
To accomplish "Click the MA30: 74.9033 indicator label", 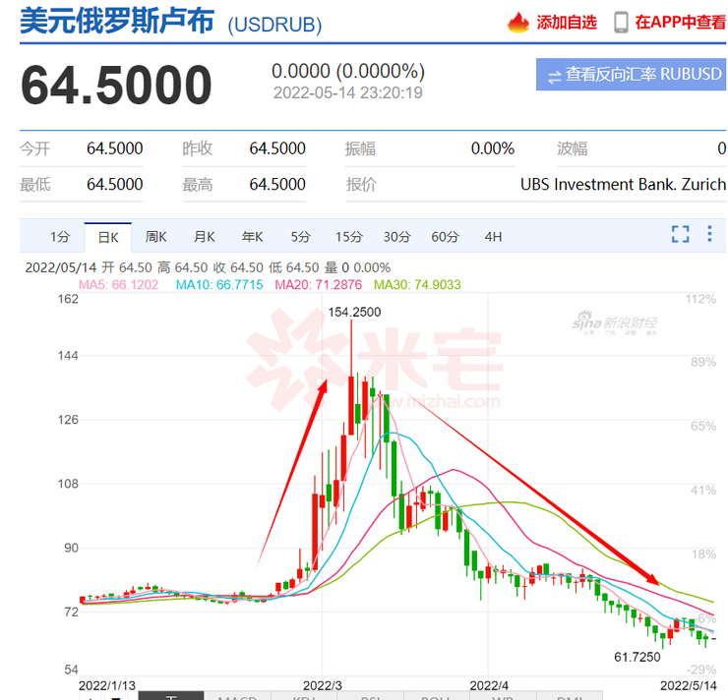I will [x=417, y=284].
